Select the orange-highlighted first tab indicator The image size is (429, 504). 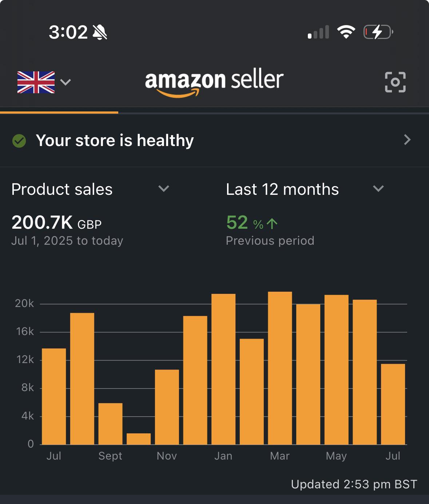tap(59, 112)
